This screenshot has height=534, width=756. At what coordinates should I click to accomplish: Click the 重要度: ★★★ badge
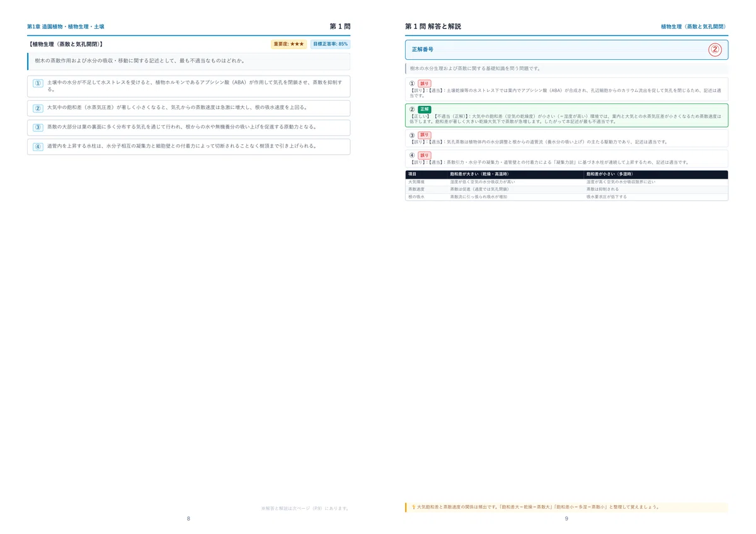289,44
